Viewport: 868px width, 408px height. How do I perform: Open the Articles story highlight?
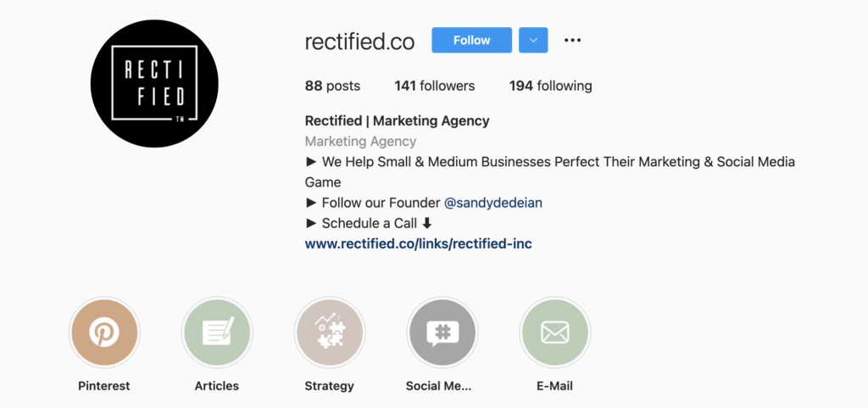point(217,333)
